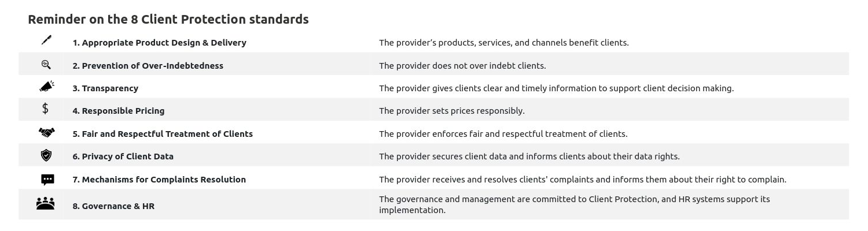Viewport: 868px width, 231px height.
Task: Click '4. Responsible Pricing' title
Action: click(119, 111)
